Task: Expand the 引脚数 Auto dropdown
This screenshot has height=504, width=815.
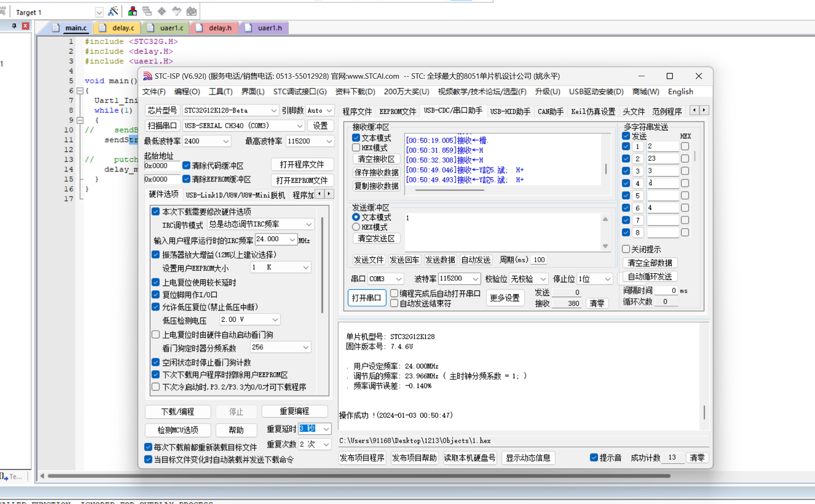Action: click(329, 111)
